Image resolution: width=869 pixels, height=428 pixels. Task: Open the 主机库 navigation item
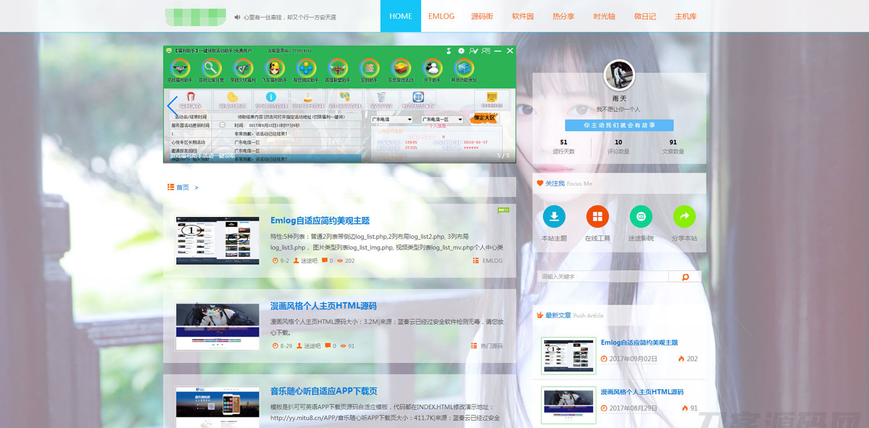[685, 16]
